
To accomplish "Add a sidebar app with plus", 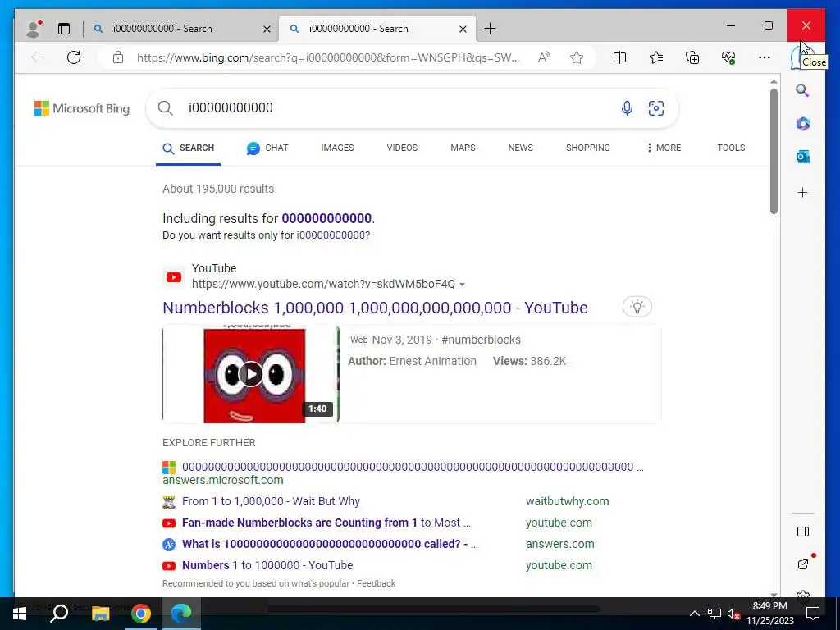I will point(802,192).
